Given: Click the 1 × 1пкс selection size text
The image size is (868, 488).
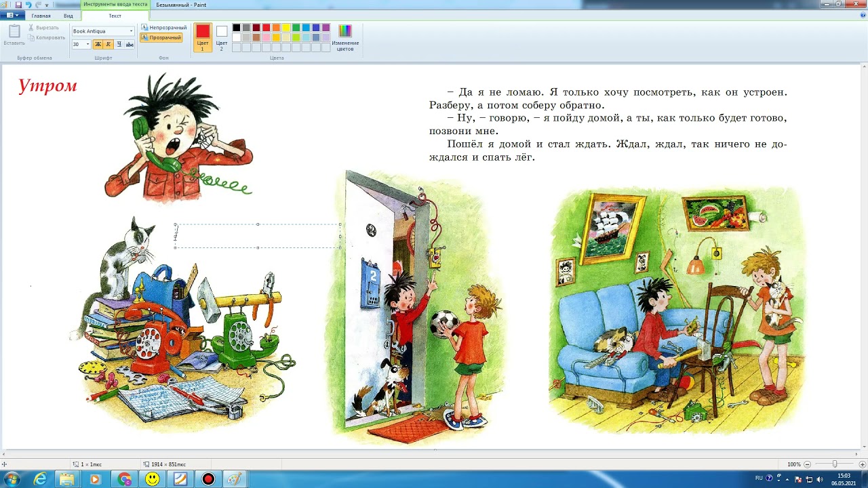Looking at the screenshot, I should 92,464.
